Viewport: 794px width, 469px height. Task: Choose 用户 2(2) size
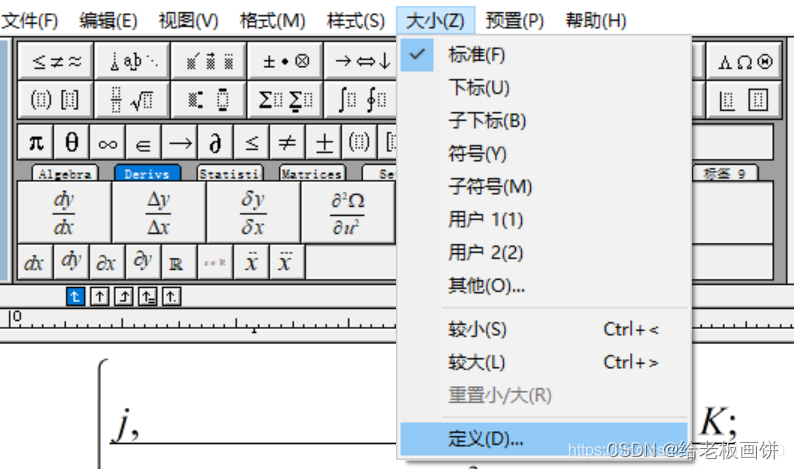pos(544,252)
